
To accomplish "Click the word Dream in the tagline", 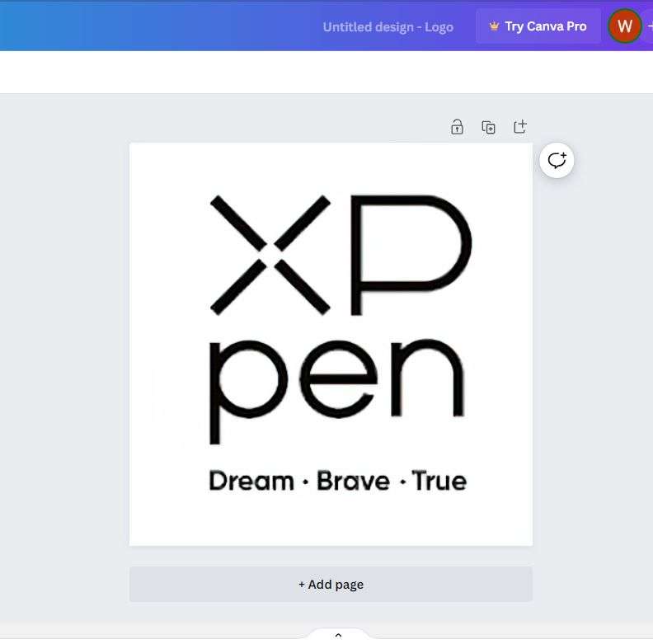I will coord(251,481).
